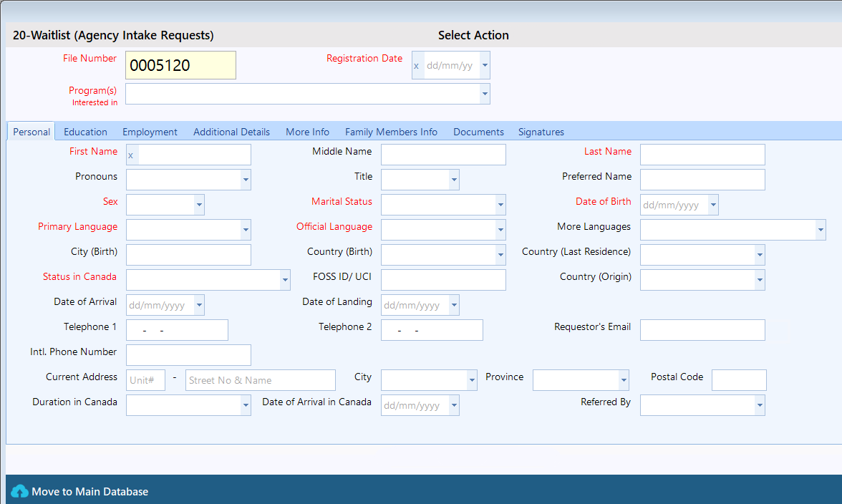Click the Requestor's Email input box
The image size is (842, 504).
tap(702, 330)
